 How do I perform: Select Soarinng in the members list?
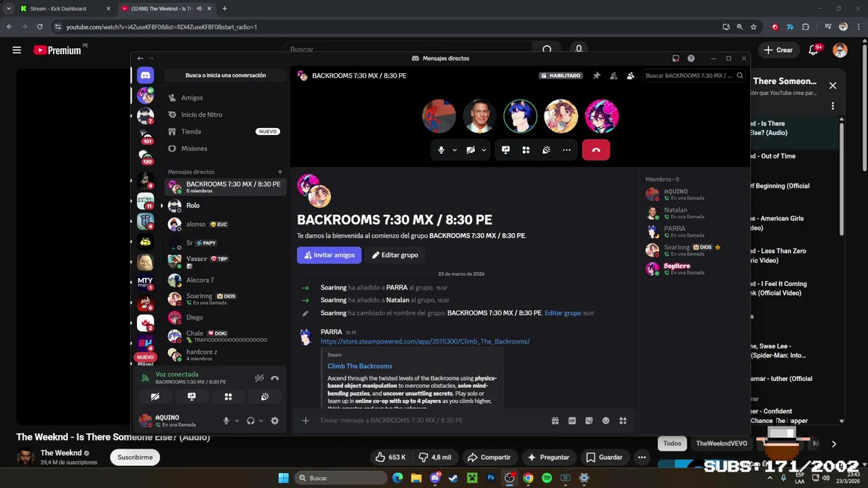click(x=693, y=250)
